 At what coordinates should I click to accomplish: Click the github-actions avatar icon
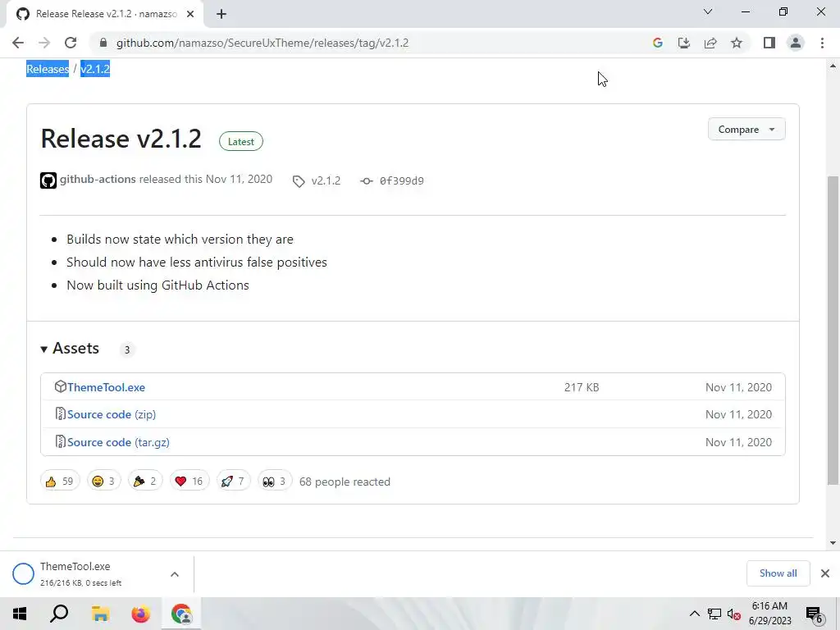click(48, 180)
